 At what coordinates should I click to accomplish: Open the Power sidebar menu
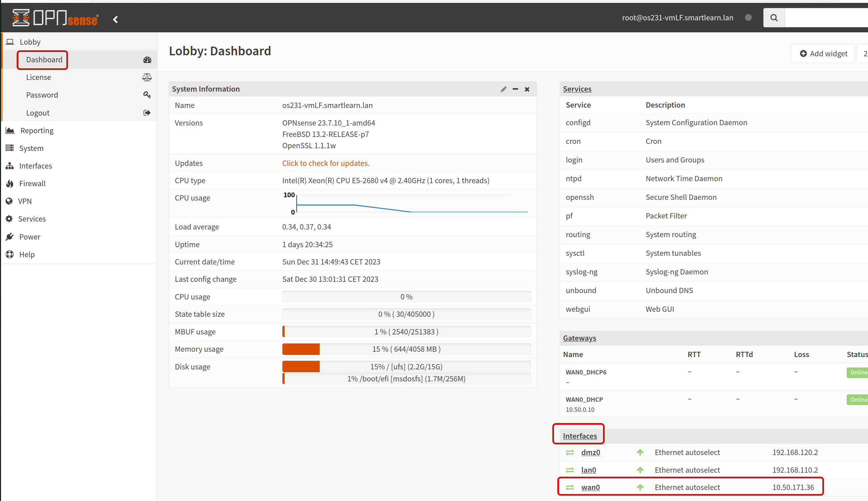tap(30, 237)
